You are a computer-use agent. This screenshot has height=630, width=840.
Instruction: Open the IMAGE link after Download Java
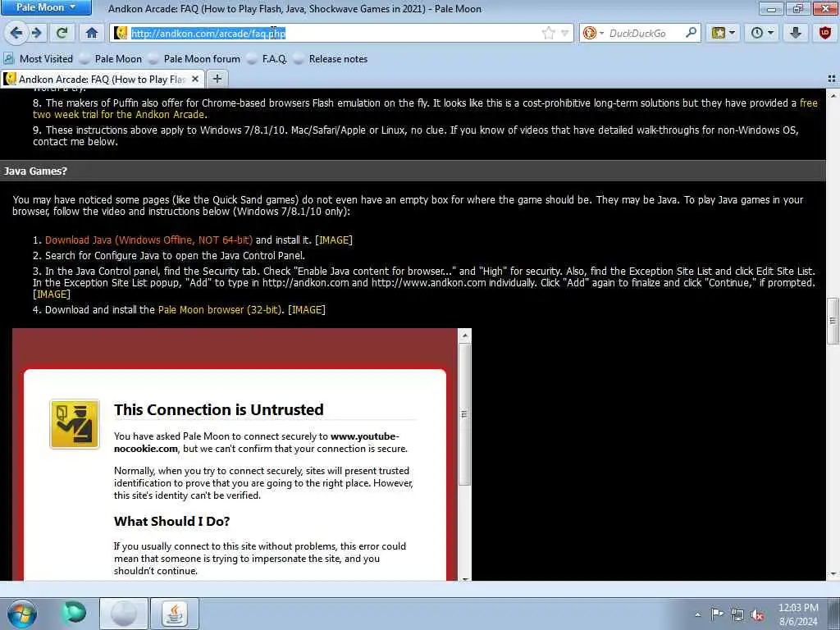[x=334, y=240]
